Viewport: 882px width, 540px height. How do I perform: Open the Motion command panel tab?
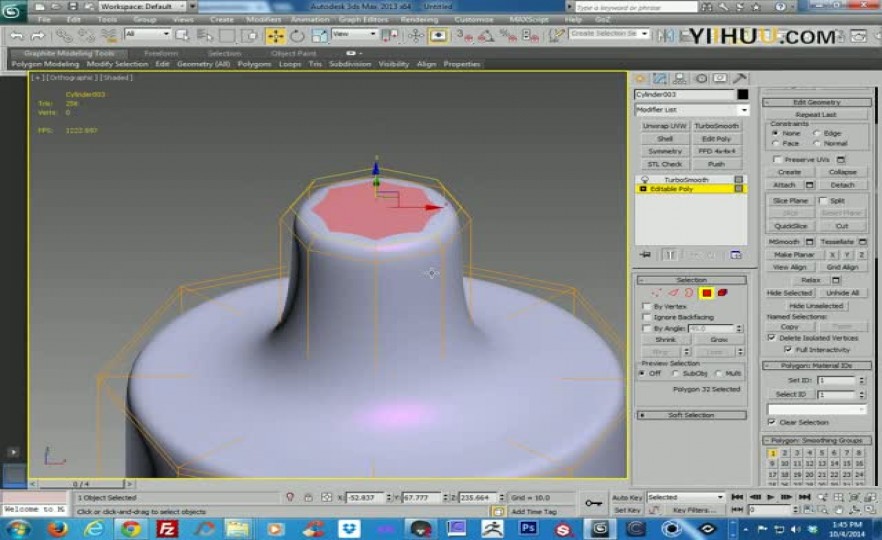pos(701,79)
